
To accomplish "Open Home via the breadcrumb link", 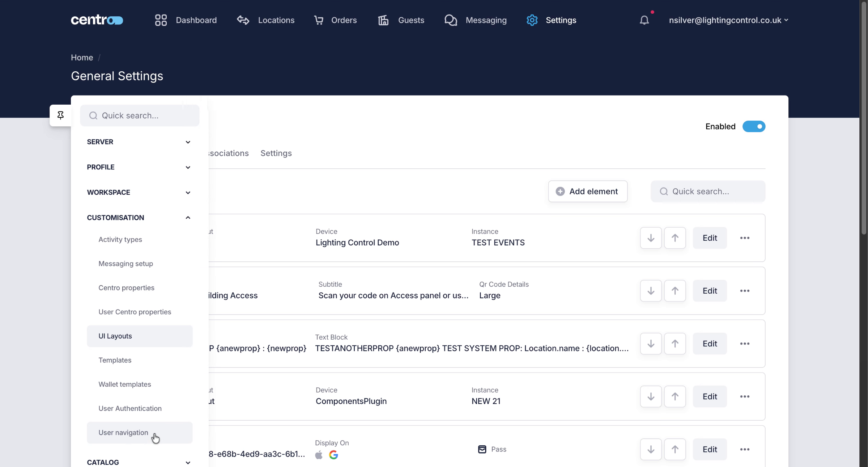I will pyautogui.click(x=82, y=57).
